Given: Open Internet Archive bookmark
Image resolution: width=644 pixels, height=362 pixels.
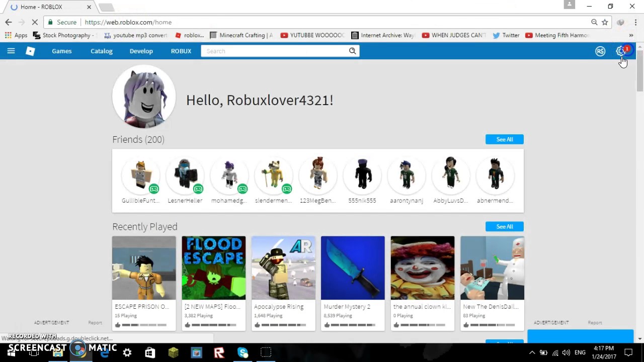Looking at the screenshot, I should 383,35.
